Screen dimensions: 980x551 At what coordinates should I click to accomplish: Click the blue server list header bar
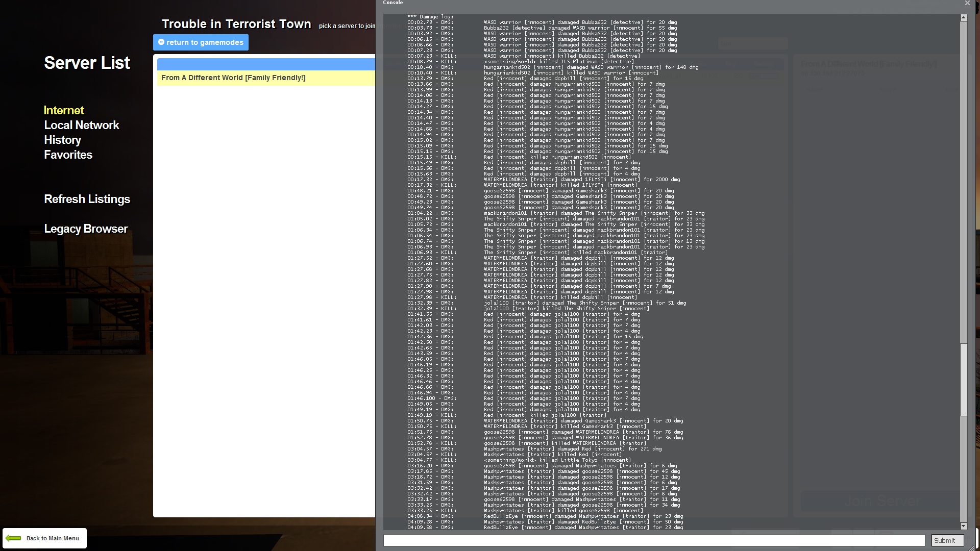pyautogui.click(x=266, y=64)
